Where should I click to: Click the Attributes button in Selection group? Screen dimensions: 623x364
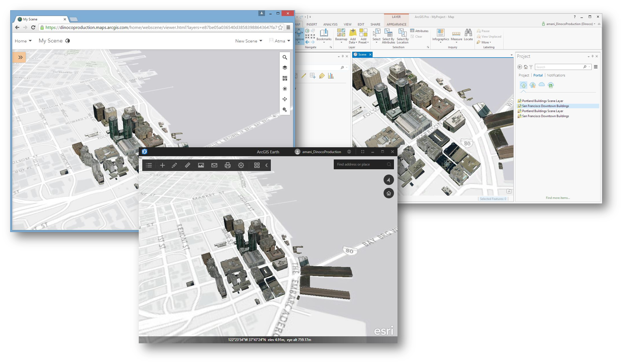419,31
